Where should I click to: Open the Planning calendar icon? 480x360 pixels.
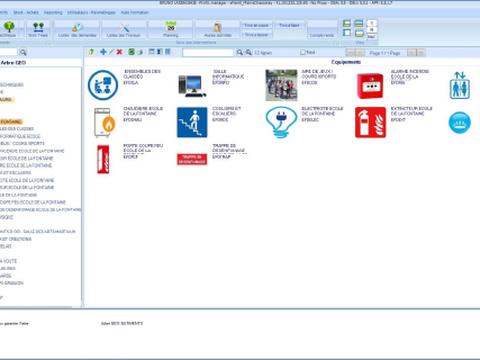pyautogui.click(x=171, y=27)
